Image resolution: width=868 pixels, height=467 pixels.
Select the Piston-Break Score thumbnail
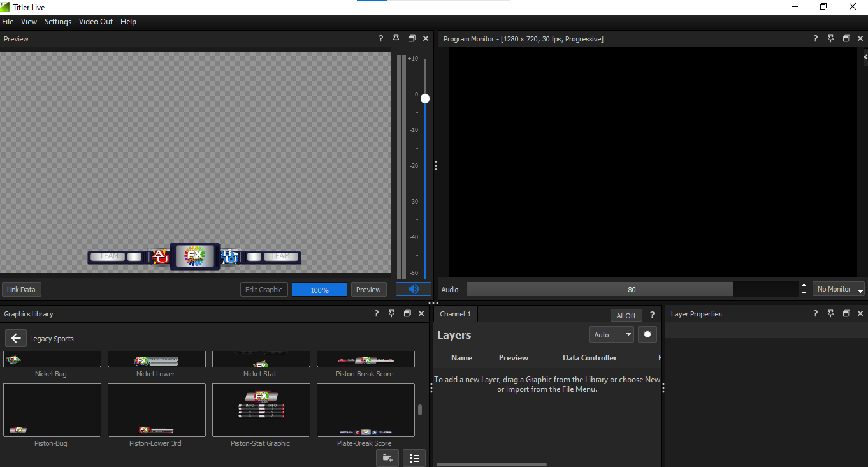(365, 359)
